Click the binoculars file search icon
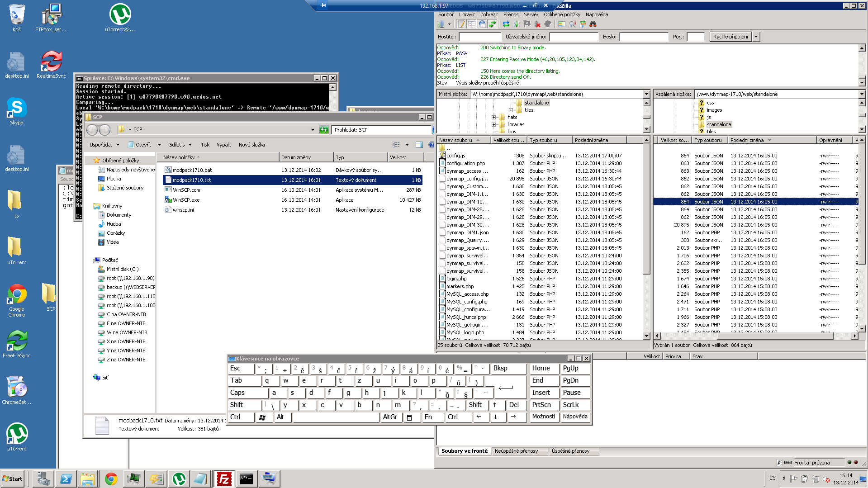Screen dimensions: 868x488 (593, 24)
